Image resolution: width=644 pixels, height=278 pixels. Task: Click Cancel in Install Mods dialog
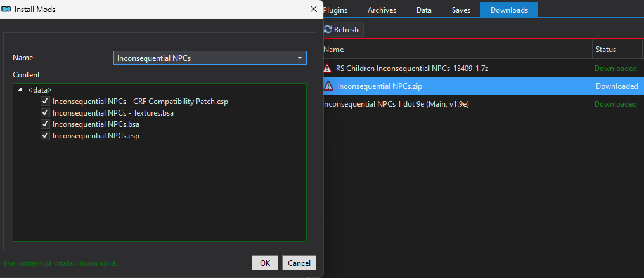click(299, 263)
